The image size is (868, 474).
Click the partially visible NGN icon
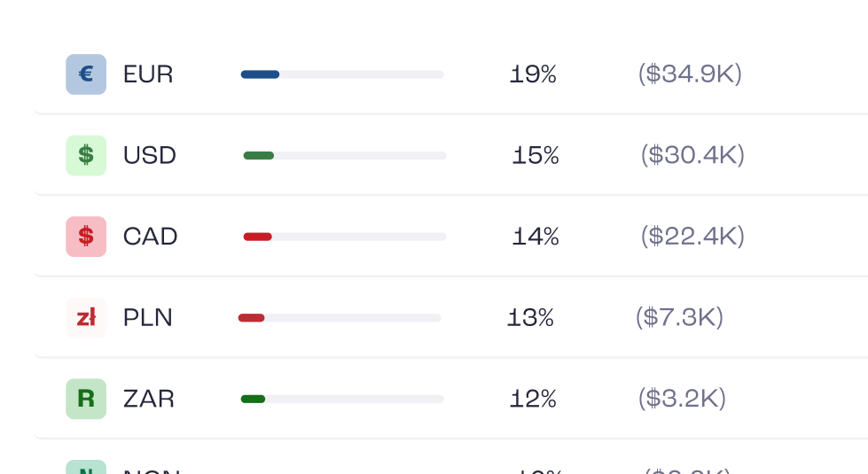pyautogui.click(x=86, y=467)
